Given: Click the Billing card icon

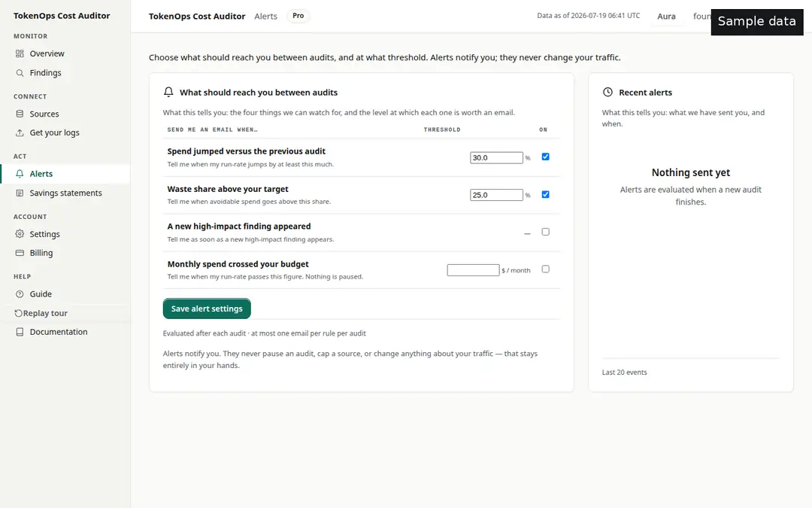Looking at the screenshot, I should click(20, 253).
